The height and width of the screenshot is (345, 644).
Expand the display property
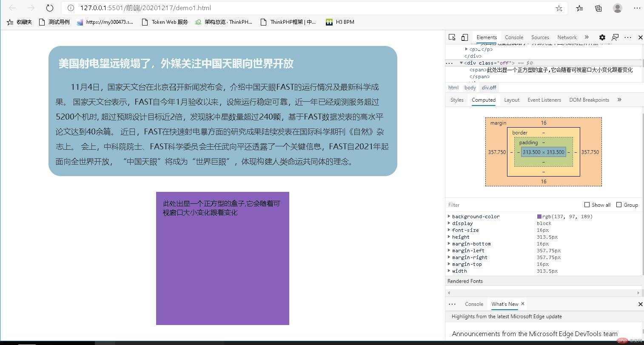tap(449, 223)
